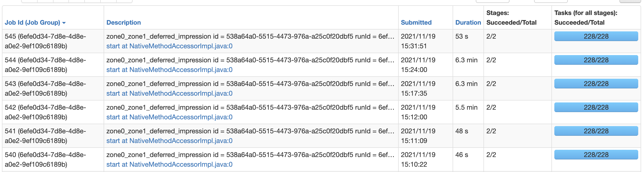Click the 228/228 task progress bar for job 543
644x172 pixels.
click(x=596, y=84)
